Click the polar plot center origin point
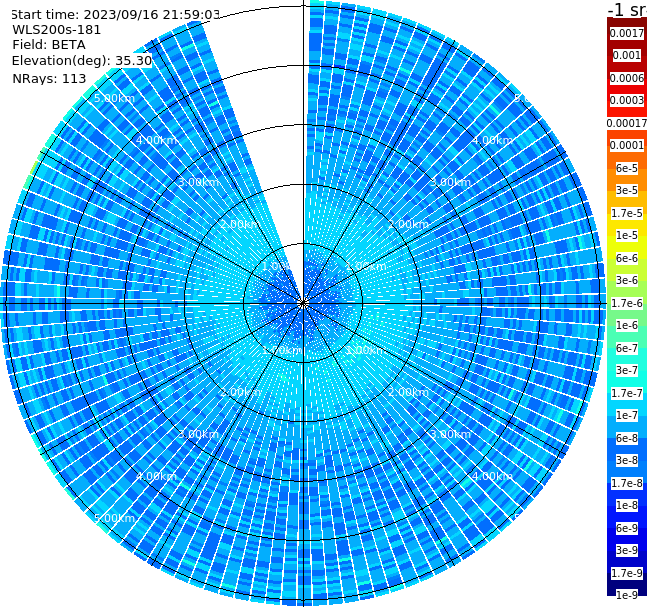The height and width of the screenshot is (607, 647). (x=303, y=304)
